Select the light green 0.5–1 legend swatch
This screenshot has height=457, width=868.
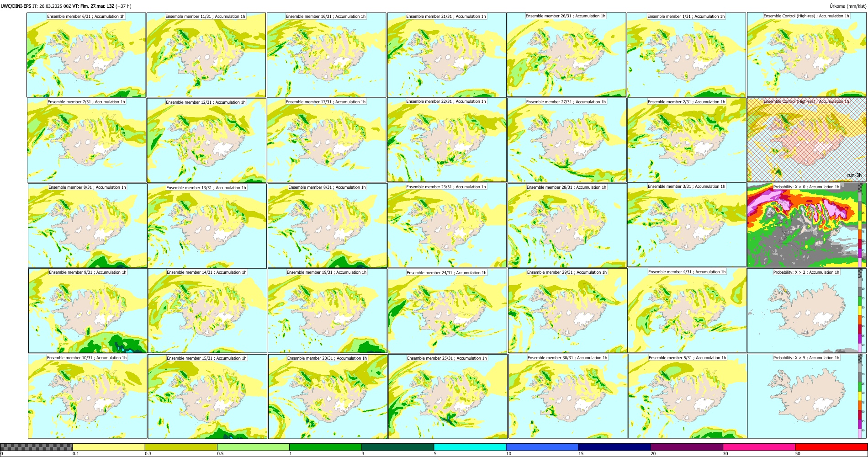[x=253, y=447]
